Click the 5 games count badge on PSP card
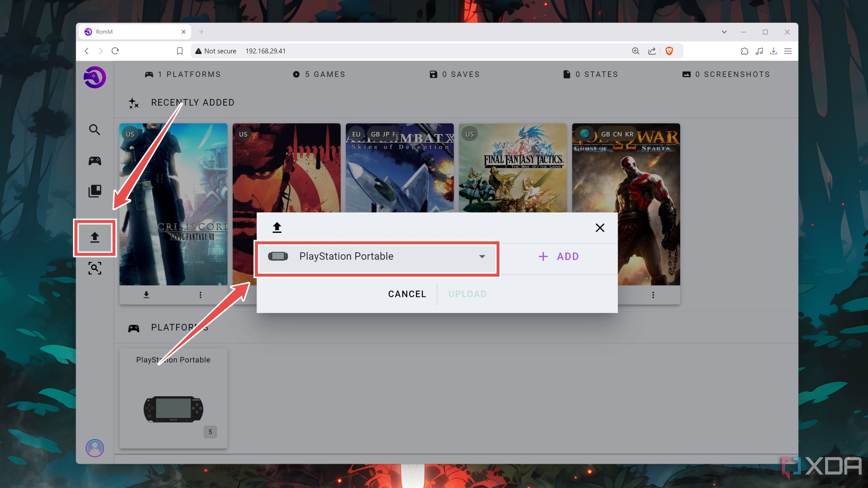Viewport: 868px width, 488px height. tap(210, 432)
